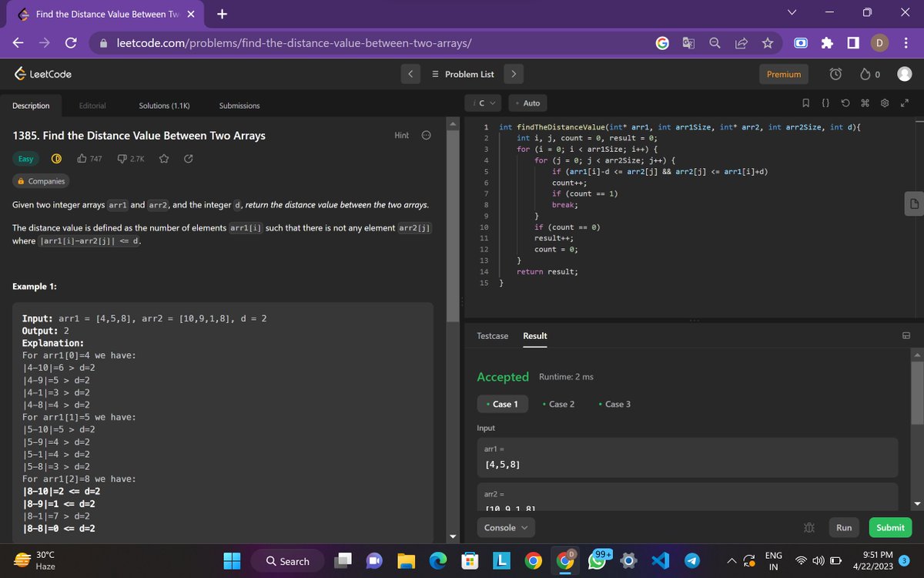The image size is (924, 578).
Task: Add problem to favorites star icon
Action: coord(163,159)
